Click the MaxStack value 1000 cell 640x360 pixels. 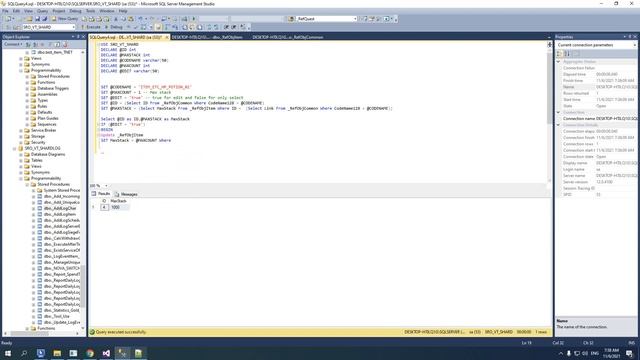119,207
